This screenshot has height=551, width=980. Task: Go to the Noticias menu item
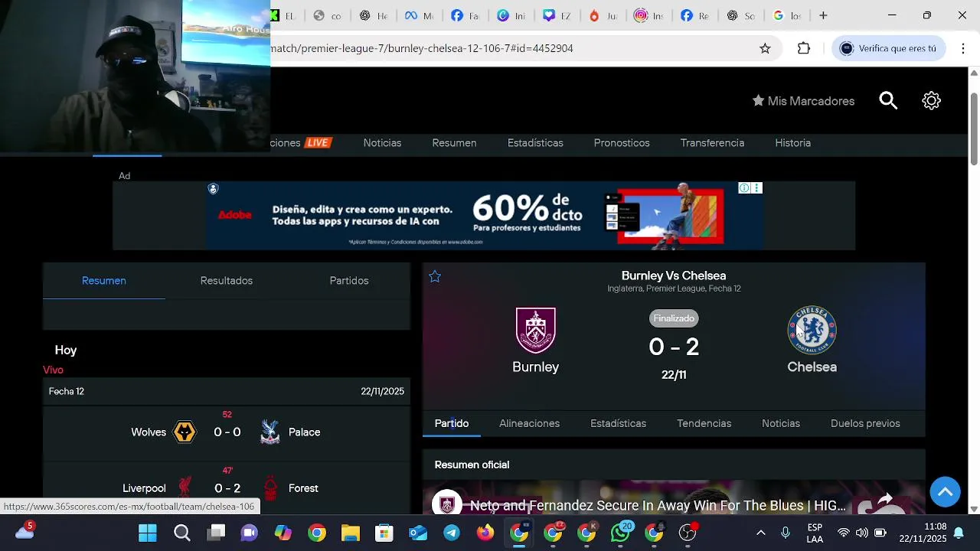[382, 143]
